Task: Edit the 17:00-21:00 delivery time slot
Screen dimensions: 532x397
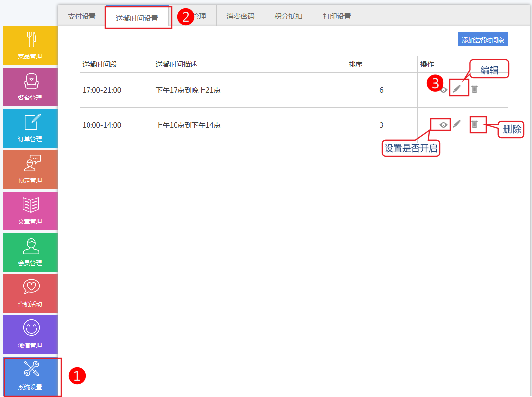Action: coord(457,89)
